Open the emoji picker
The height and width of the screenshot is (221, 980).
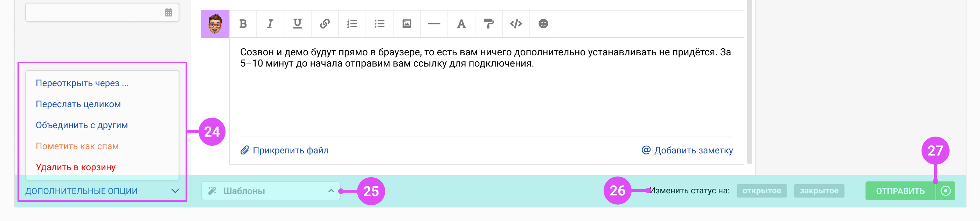[543, 24]
